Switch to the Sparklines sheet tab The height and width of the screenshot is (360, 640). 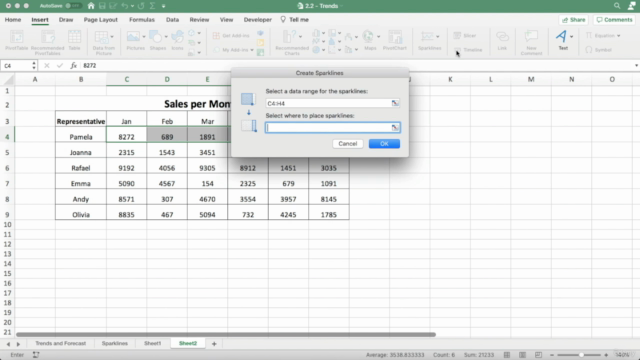point(115,343)
